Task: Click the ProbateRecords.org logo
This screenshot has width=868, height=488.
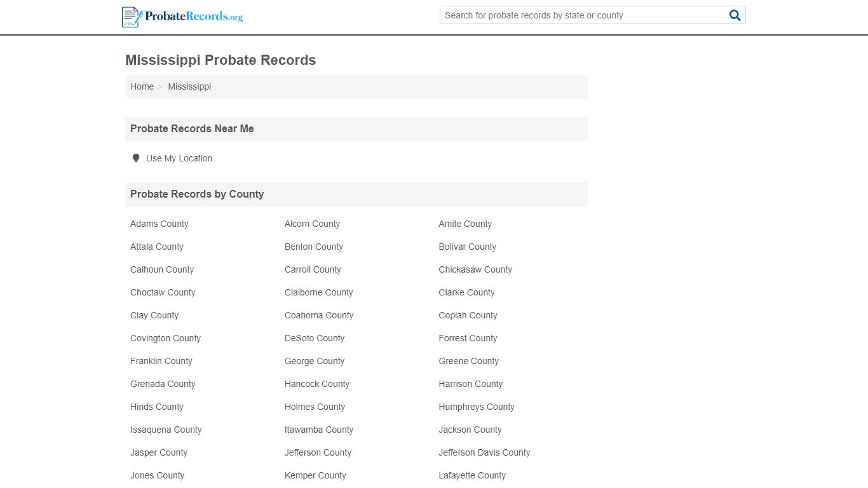Action: 182,17
